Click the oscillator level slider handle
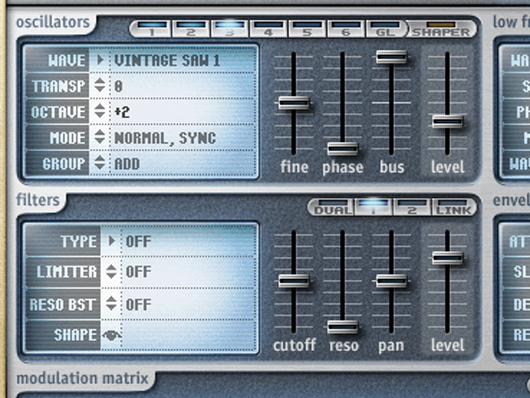Image resolution: width=530 pixels, height=398 pixels. point(448,121)
